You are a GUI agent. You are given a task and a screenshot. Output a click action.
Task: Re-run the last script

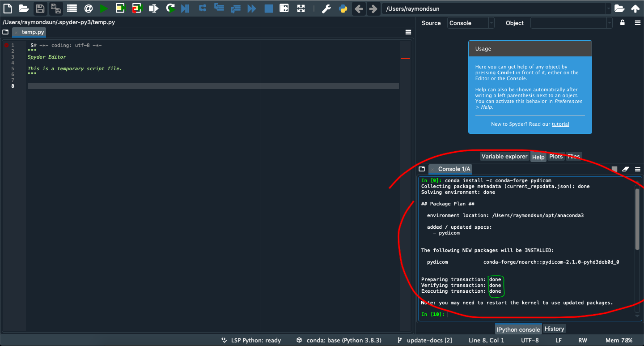click(170, 8)
